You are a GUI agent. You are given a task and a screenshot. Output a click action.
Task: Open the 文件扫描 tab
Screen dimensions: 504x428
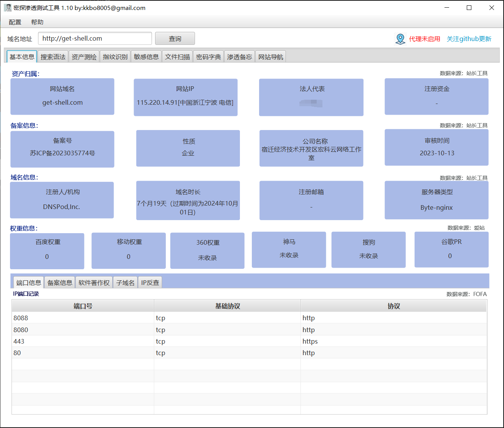click(x=177, y=57)
